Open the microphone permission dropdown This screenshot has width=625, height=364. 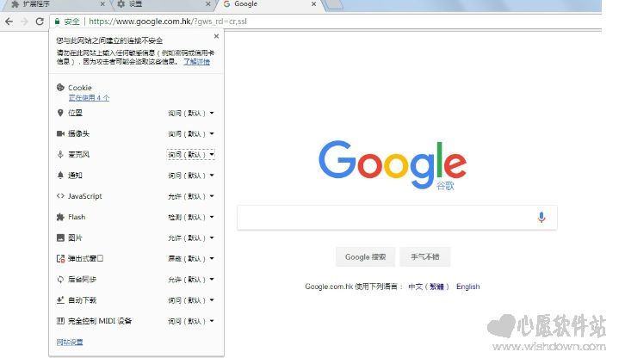[x=190, y=155]
